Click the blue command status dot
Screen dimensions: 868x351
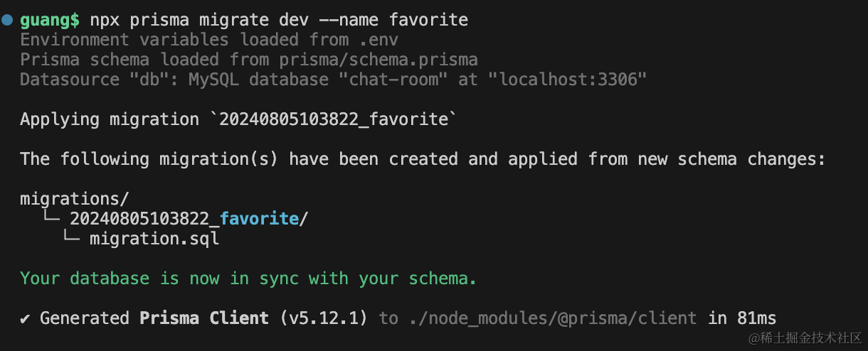[7, 21]
